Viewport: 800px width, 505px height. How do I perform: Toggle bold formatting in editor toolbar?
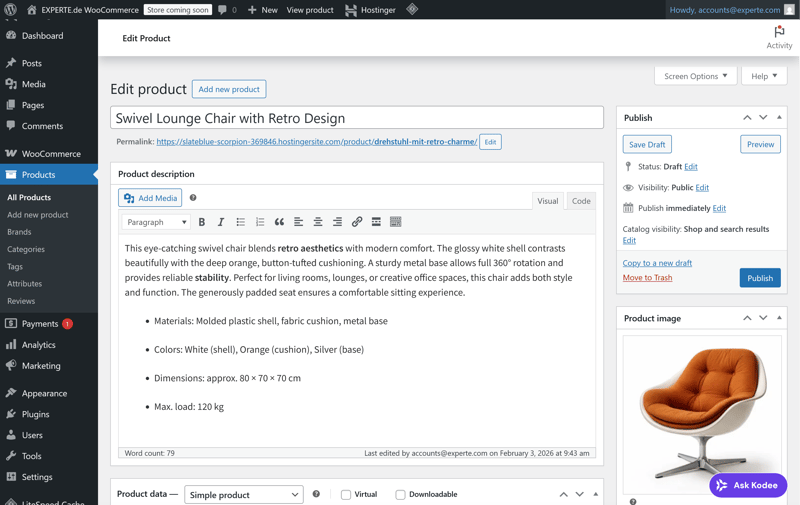pos(202,222)
